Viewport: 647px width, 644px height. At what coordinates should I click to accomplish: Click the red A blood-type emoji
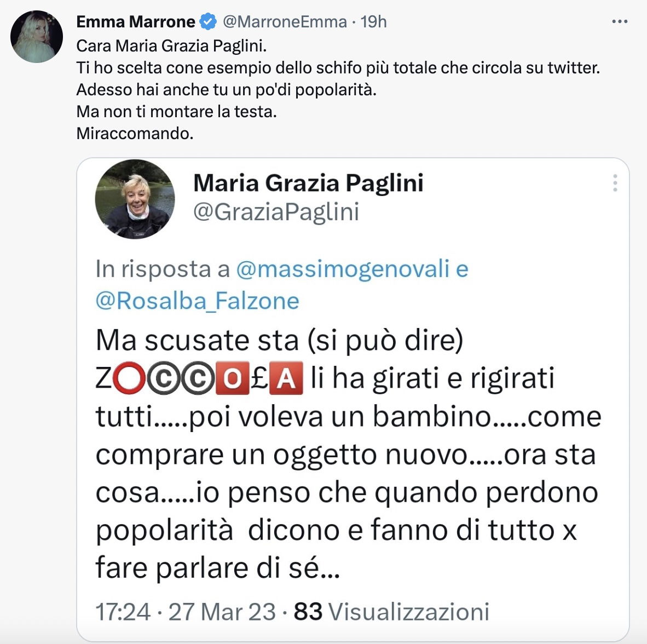click(x=286, y=378)
